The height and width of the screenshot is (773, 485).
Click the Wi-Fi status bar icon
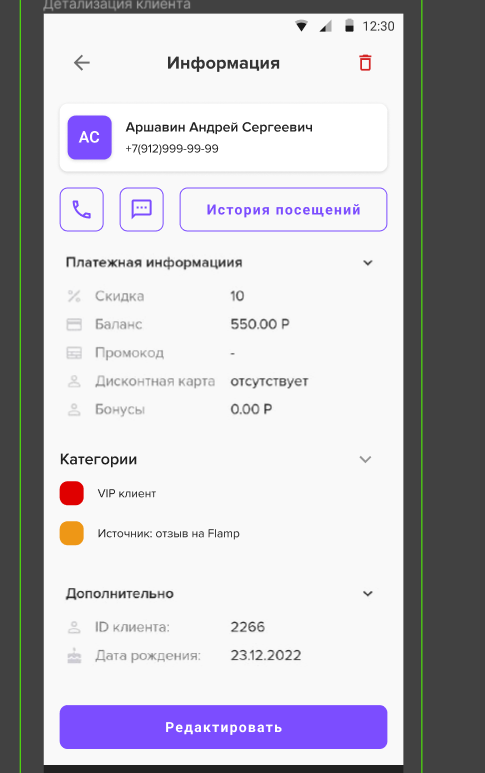click(301, 26)
